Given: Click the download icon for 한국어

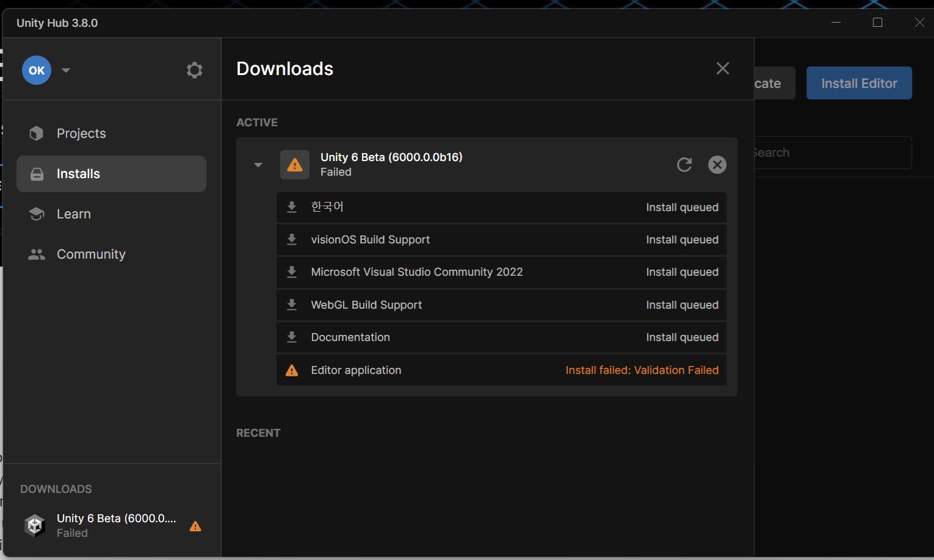Looking at the screenshot, I should click(292, 207).
